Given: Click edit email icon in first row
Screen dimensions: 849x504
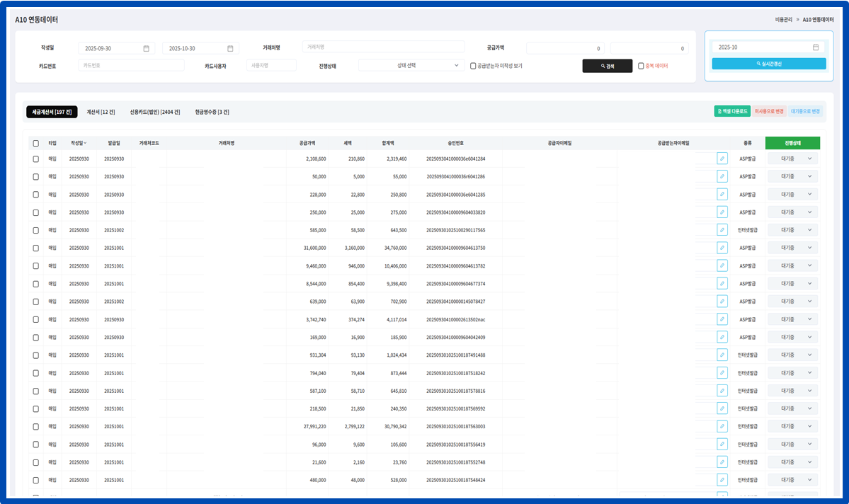Looking at the screenshot, I should (722, 159).
